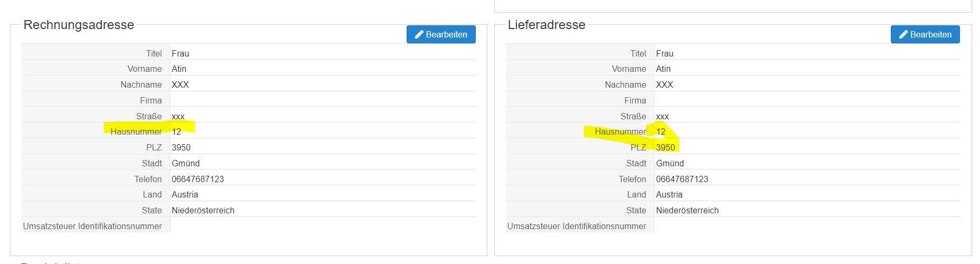Click the empty Firma field in Rechnungsadresse
980x264 pixels.
point(322,101)
